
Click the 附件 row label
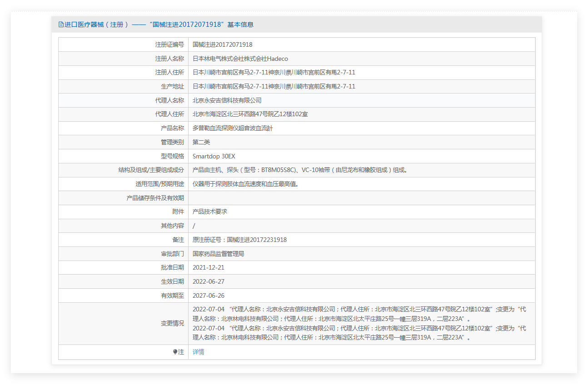coord(178,212)
